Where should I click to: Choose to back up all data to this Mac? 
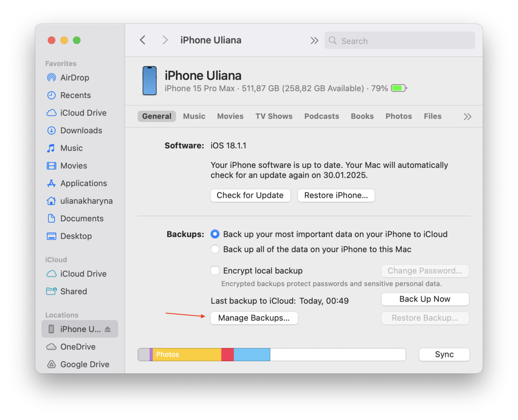pos(215,249)
